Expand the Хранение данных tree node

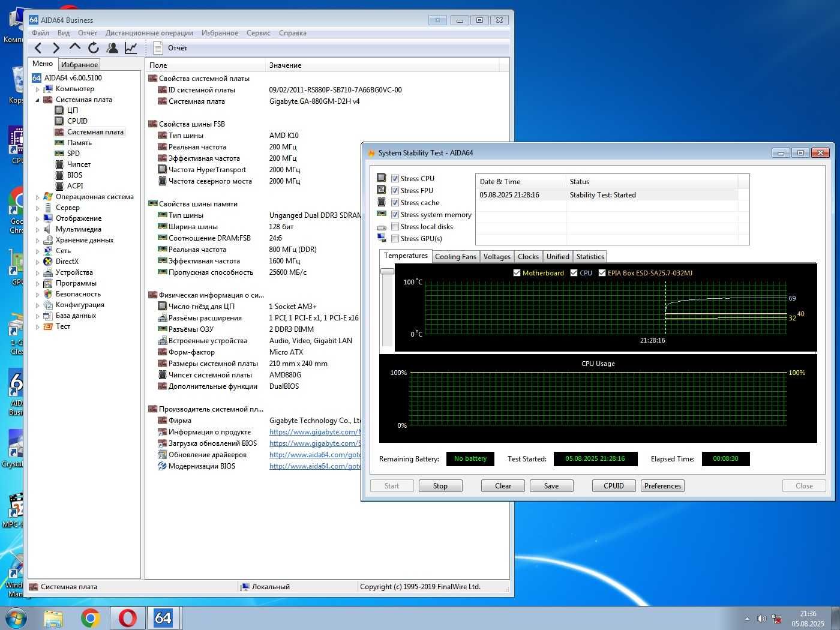[x=37, y=241]
